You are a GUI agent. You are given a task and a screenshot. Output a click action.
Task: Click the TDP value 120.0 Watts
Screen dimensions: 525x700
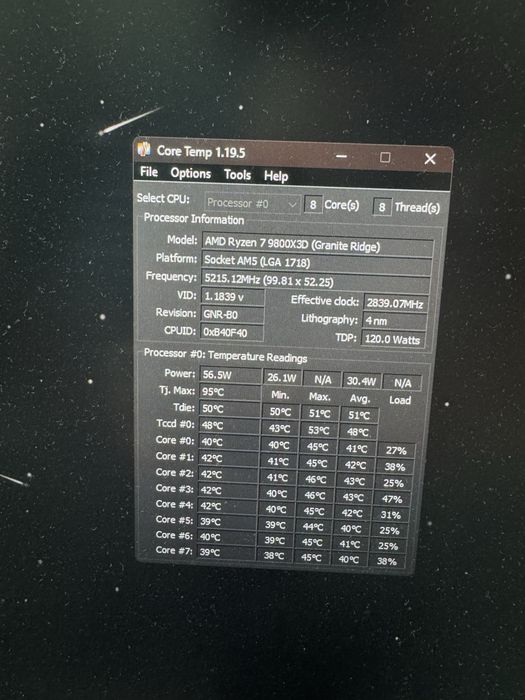[393, 339]
